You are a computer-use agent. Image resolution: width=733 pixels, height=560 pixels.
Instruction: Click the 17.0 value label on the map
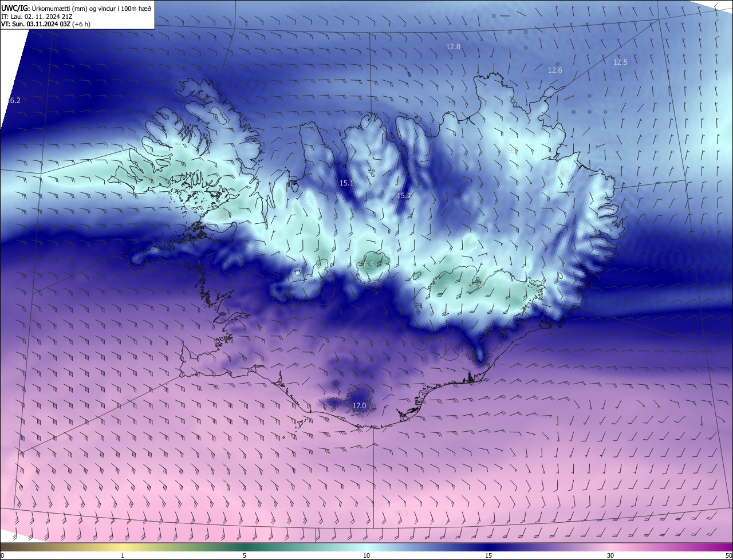pos(359,406)
